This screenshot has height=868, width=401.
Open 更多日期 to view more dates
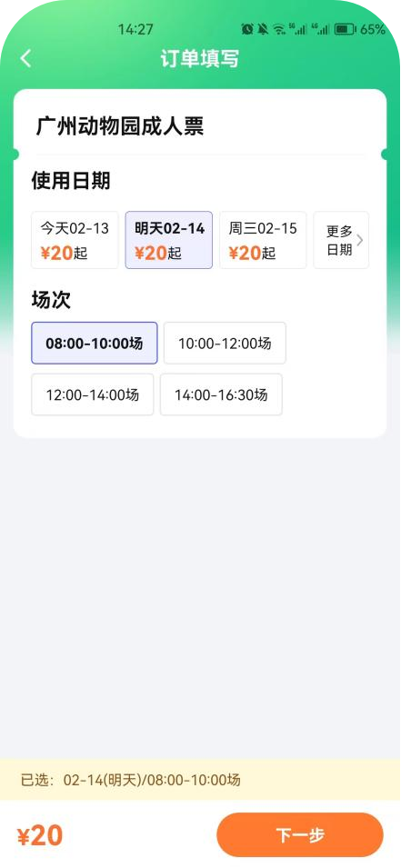click(x=341, y=240)
